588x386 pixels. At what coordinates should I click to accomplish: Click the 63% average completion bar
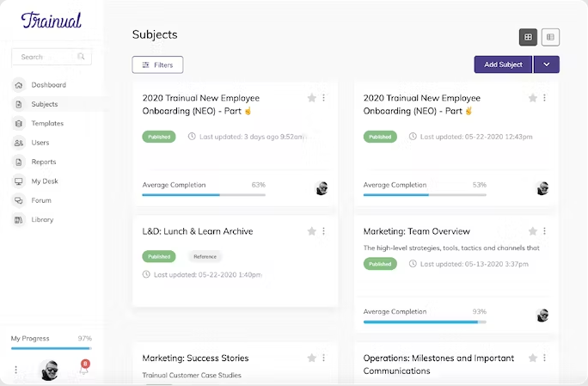pos(204,194)
